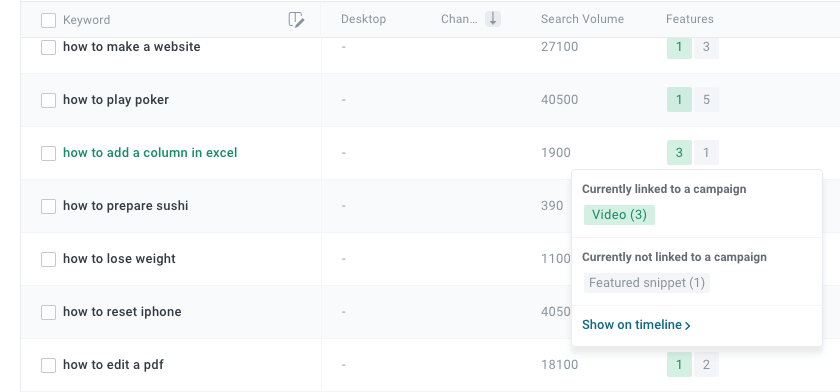
Task: Select checkbox for how to prepare sushi
Action: [48, 206]
